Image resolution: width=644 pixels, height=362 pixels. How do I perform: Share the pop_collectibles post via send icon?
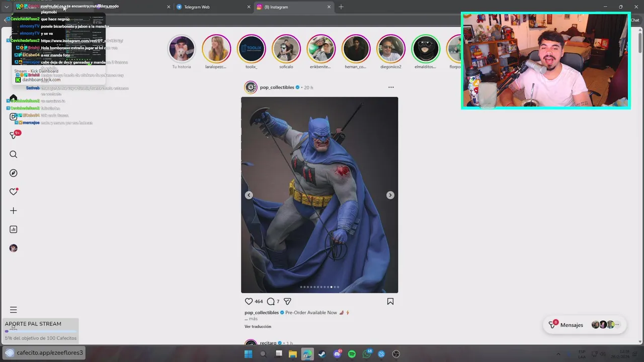tap(287, 301)
